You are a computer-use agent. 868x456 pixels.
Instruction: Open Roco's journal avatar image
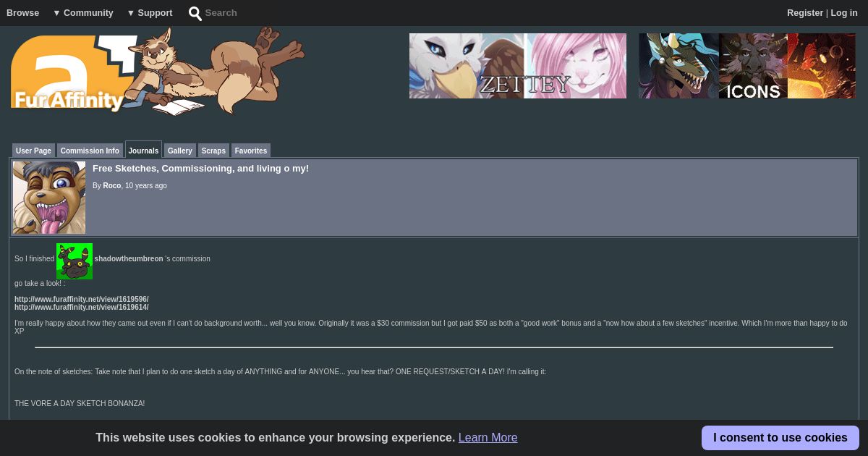pos(49,198)
